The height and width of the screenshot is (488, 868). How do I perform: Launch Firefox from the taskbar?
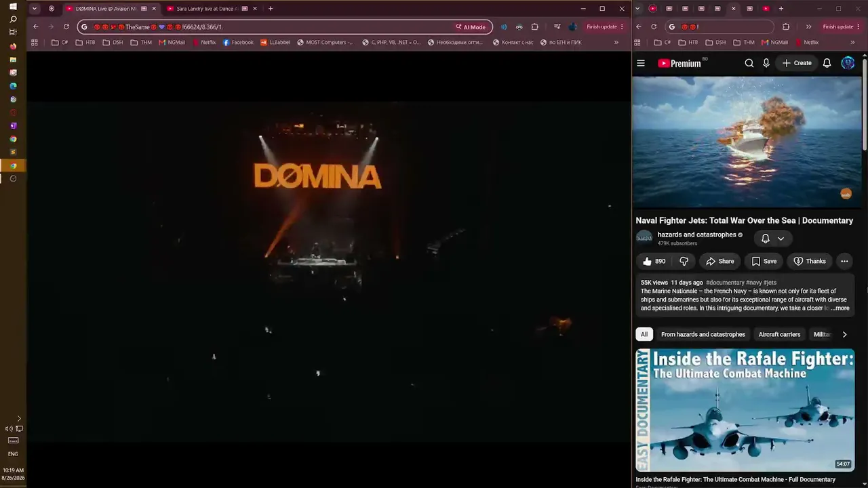13,46
